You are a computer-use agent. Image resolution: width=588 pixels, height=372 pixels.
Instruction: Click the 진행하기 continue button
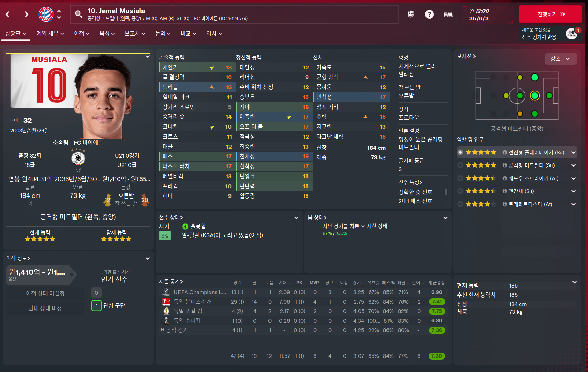tap(550, 14)
